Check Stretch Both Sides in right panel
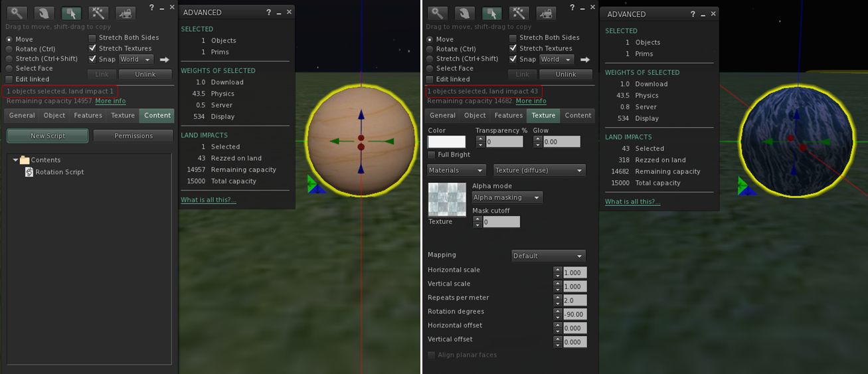 [513, 38]
